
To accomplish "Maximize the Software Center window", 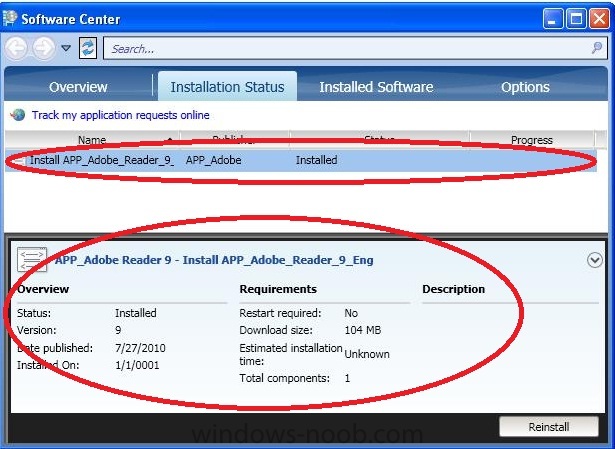I will point(576,19).
